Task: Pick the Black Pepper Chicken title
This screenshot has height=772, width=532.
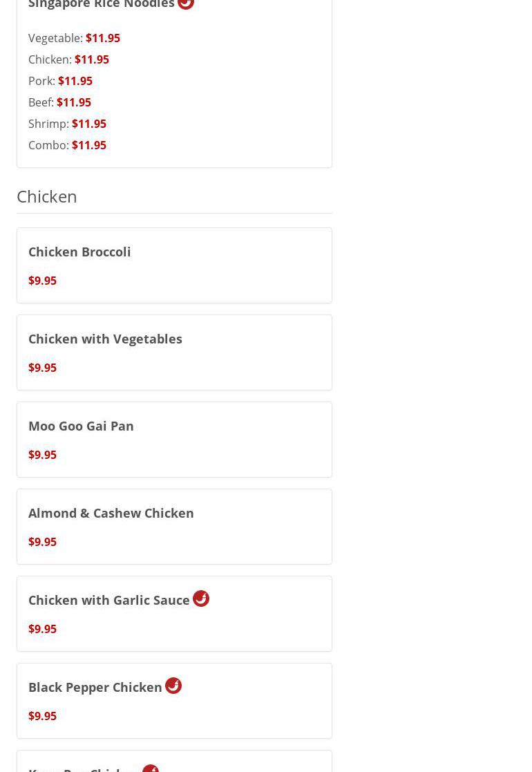Action: click(95, 687)
